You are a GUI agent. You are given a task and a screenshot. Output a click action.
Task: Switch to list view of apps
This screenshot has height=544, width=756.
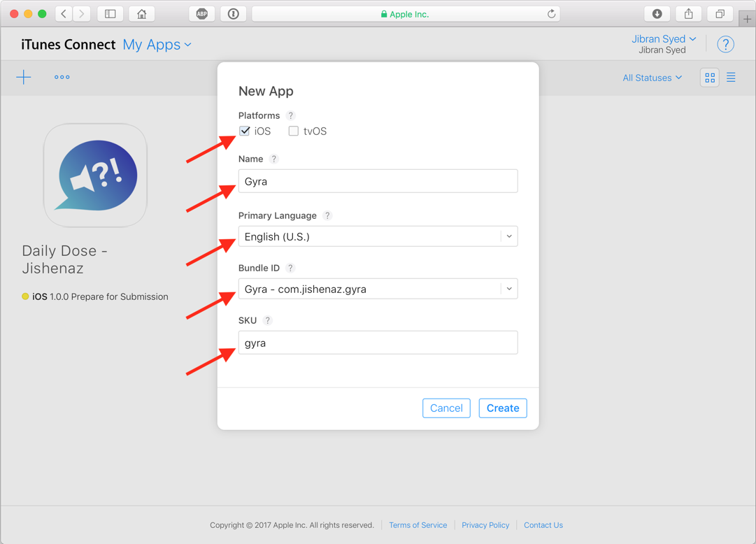pyautogui.click(x=731, y=78)
